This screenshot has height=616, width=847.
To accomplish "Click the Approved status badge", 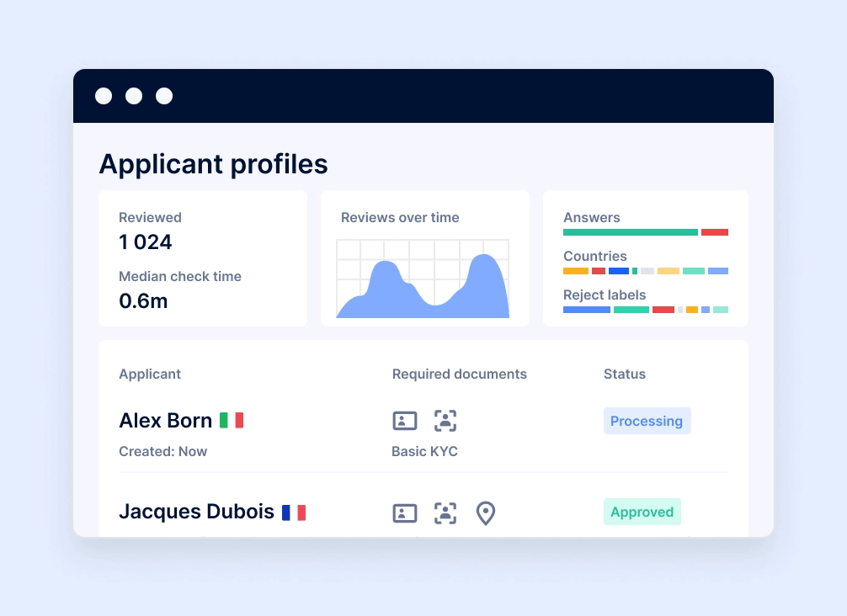I will [642, 512].
